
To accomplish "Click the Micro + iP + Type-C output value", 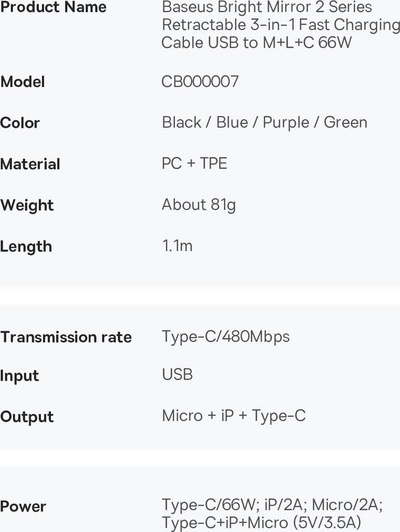I will (234, 416).
